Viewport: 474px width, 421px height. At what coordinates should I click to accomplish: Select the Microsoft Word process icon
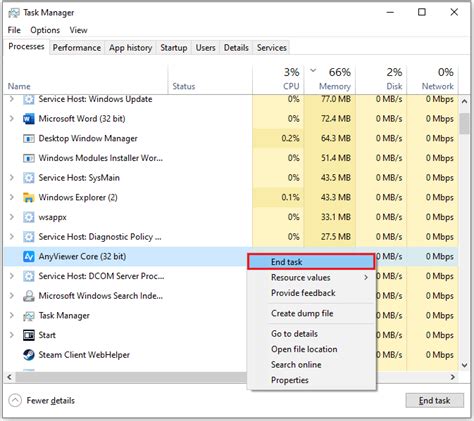click(x=29, y=119)
